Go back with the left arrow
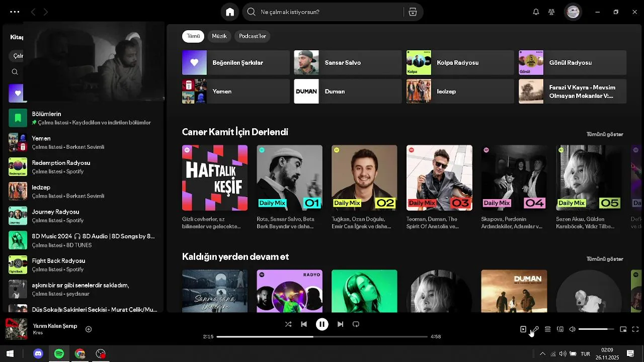 pos(33,12)
